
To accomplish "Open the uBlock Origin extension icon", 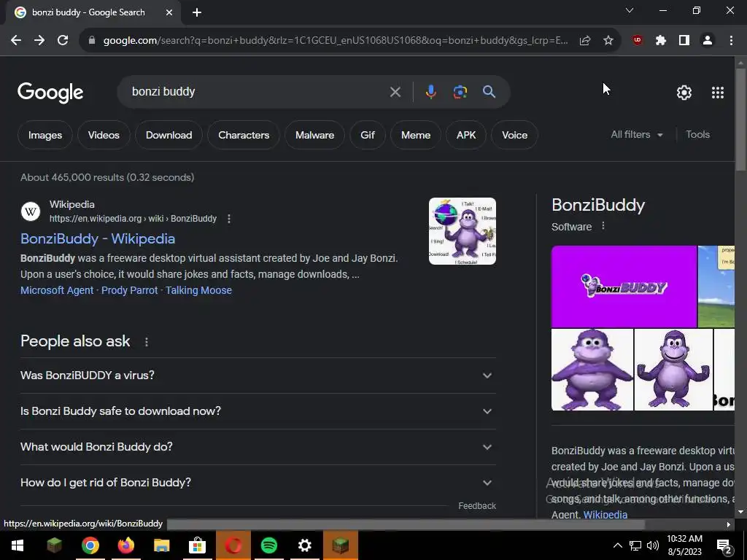I will 638,41.
